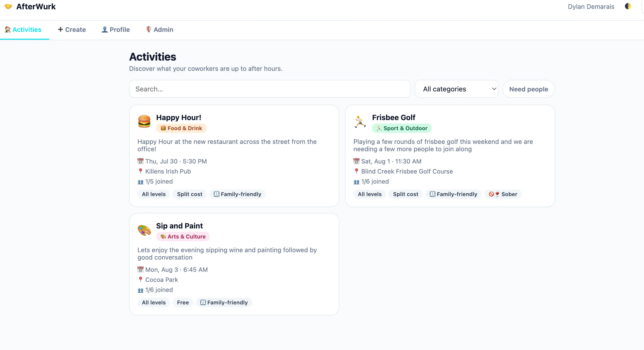The height and width of the screenshot is (350, 644).
Task: Click the Happy Hour description paragraph
Action: [x=227, y=145]
